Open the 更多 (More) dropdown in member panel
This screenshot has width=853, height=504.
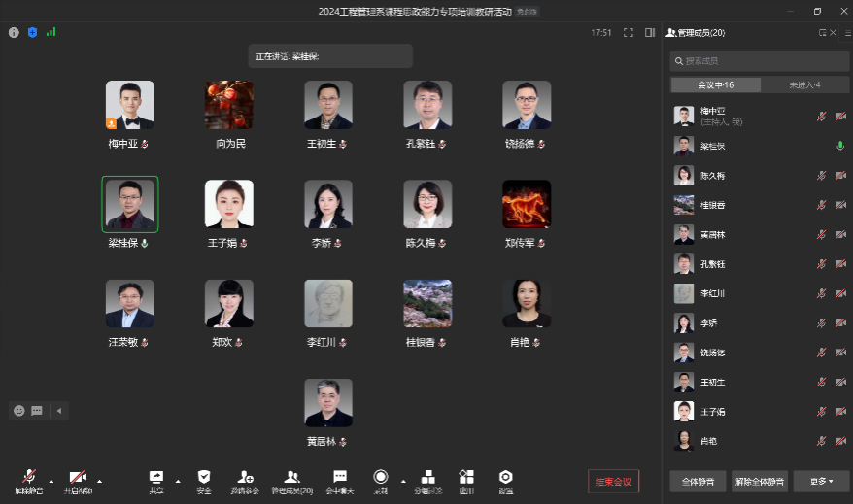[x=821, y=481]
